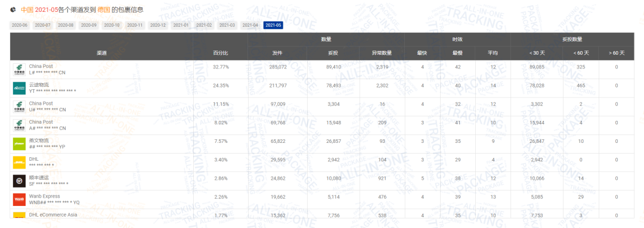Switch to the 2021-04 month tab

(x=250, y=26)
